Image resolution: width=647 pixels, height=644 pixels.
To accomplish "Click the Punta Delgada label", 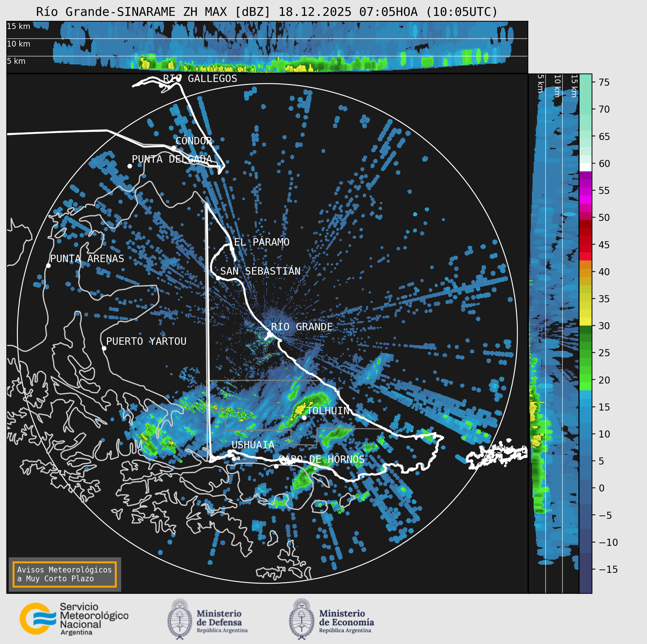I will pyautogui.click(x=172, y=159).
